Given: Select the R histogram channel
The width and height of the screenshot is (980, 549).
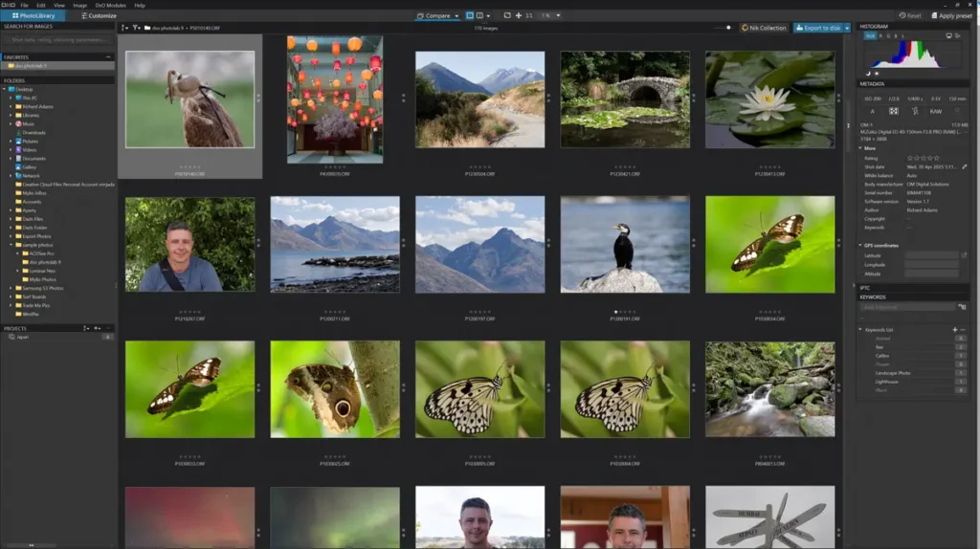Looking at the screenshot, I should click(x=880, y=36).
